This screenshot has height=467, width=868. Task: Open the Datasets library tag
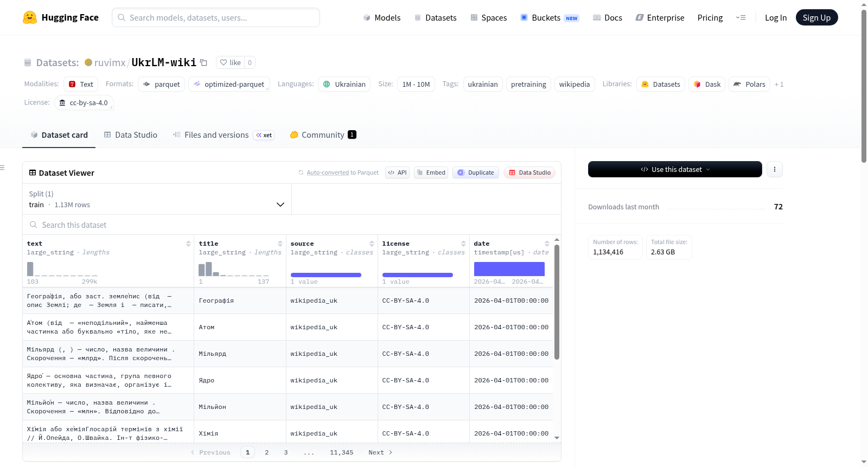pyautogui.click(x=661, y=84)
